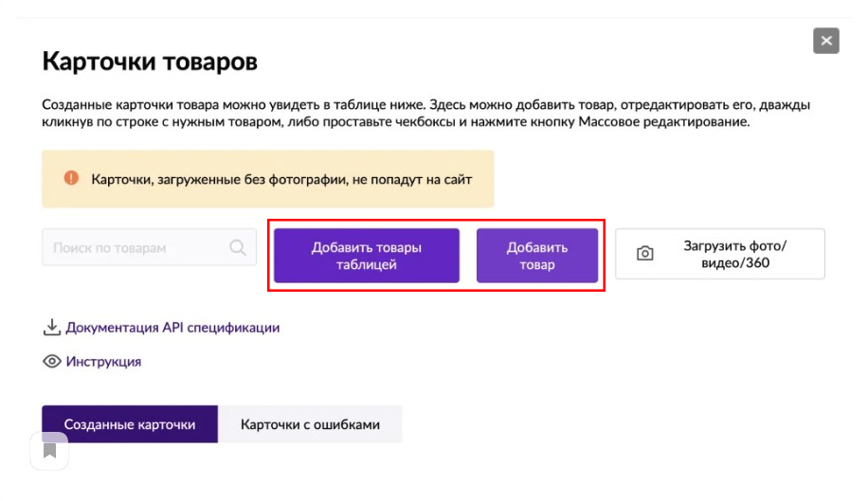Click the Загрузить фото/видео/360 button label

[x=734, y=254]
